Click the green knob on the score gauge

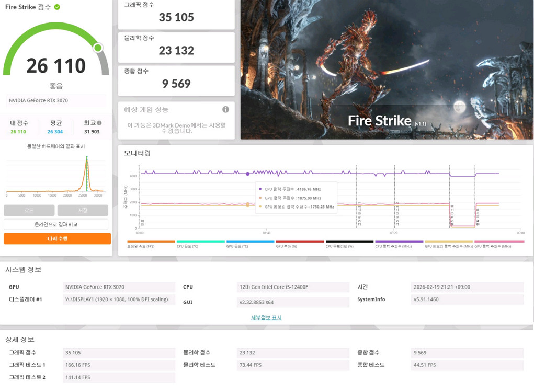click(x=98, y=48)
